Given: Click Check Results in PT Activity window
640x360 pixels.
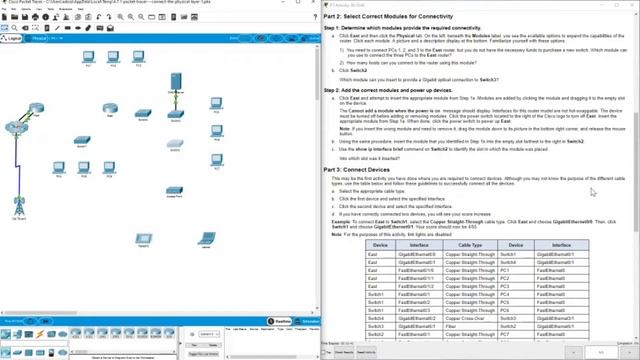Looking at the screenshot, I should 344,352.
